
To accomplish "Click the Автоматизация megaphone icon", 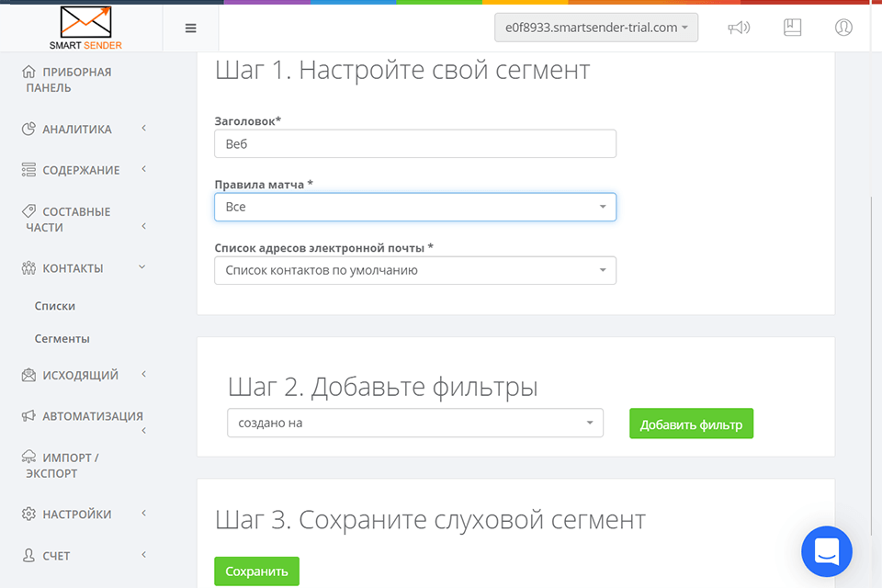I will pos(28,416).
